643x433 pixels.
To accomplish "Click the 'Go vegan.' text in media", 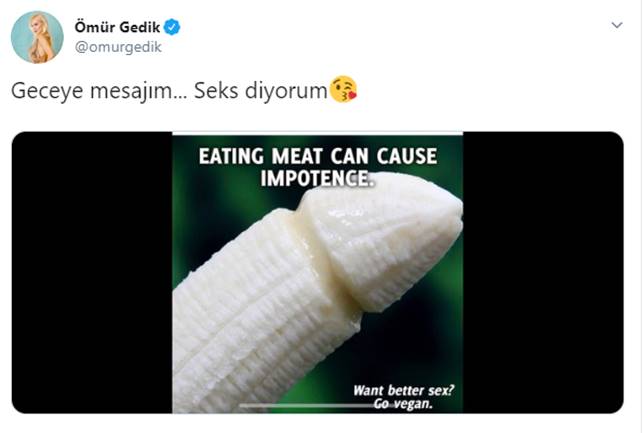I will 403,404.
